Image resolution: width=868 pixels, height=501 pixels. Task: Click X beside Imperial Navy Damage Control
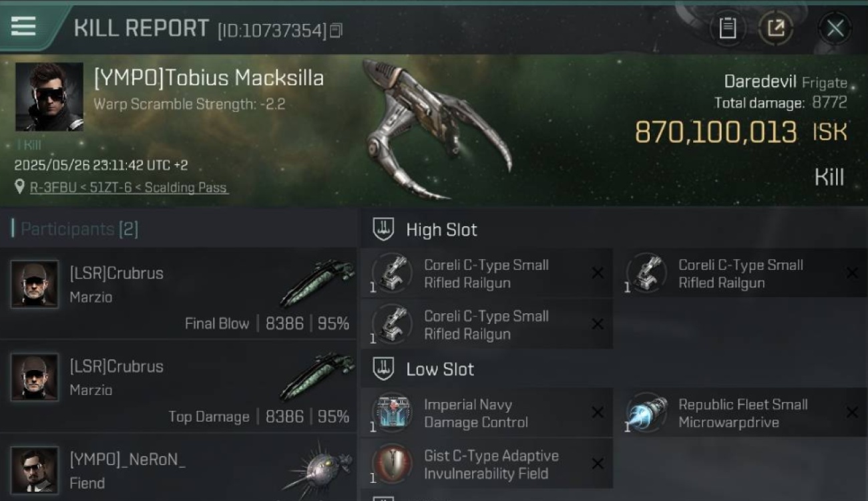pos(598,413)
